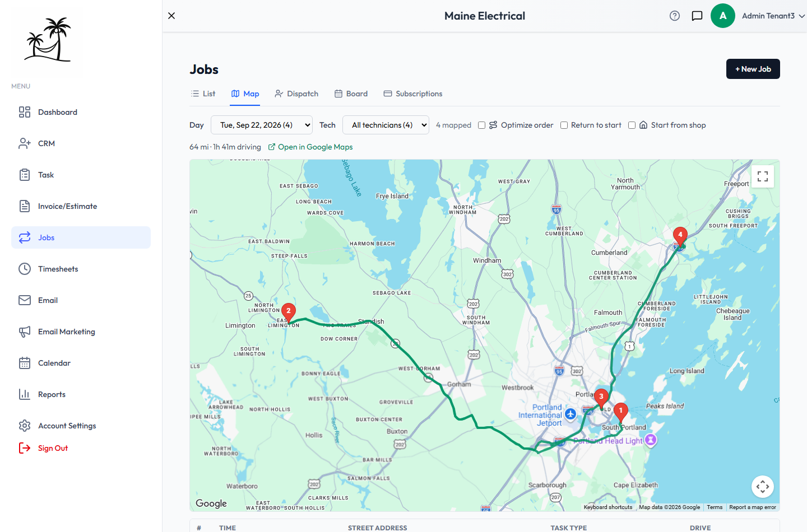The height and width of the screenshot is (532, 807).
Task: Click the Timesheets clock icon
Action: (x=25, y=269)
